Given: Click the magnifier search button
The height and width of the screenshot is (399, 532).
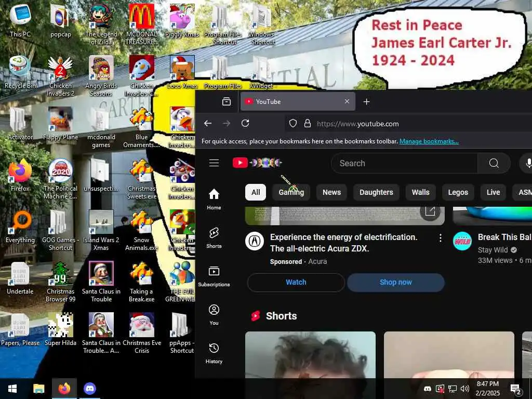Looking at the screenshot, I should (494, 163).
